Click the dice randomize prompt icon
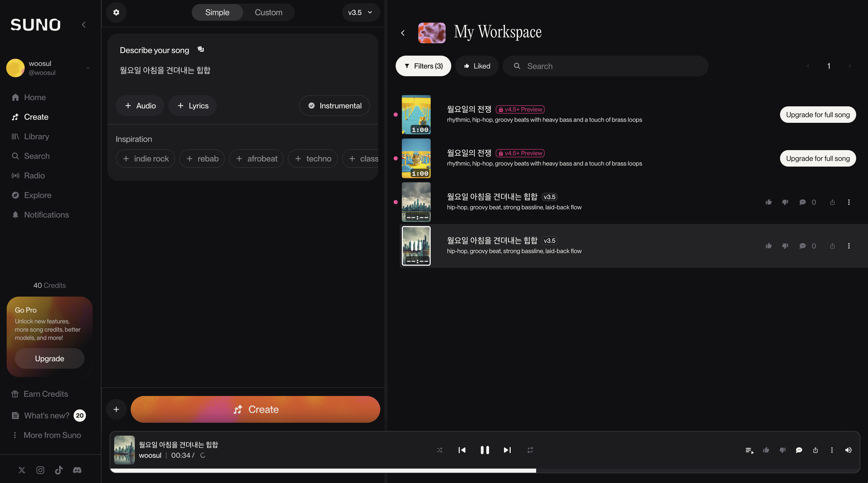The image size is (868, 483). tap(201, 49)
